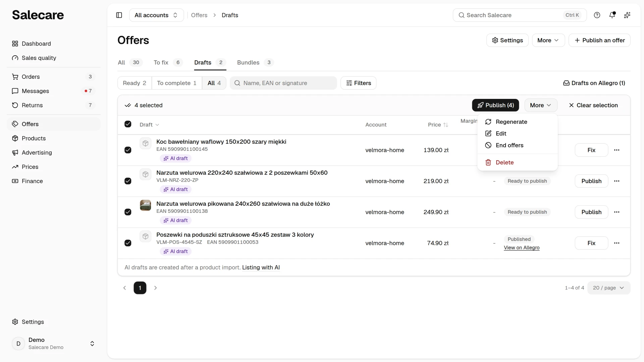Click Publish (4) bulk button
Screen dimensions: 644x362
[x=495, y=105]
